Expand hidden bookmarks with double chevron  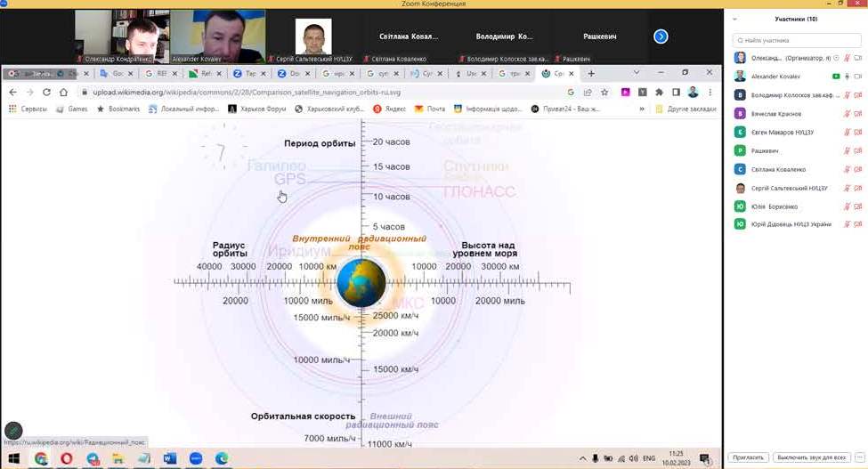(x=642, y=109)
